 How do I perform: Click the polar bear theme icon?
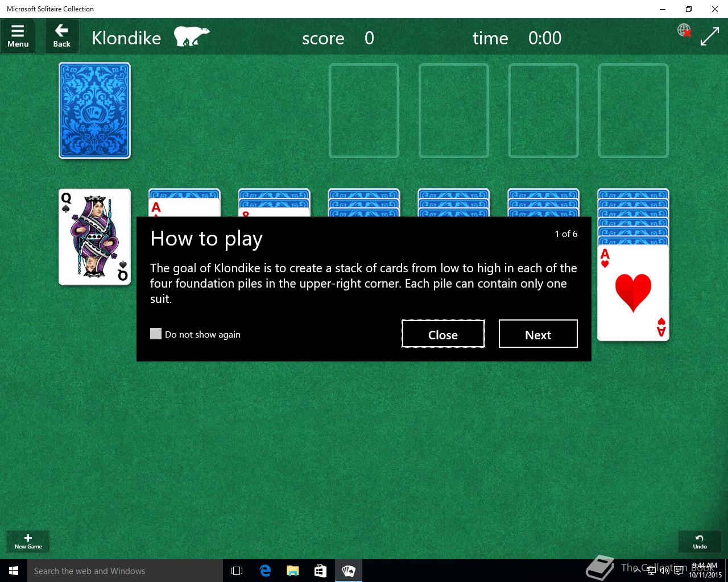[x=191, y=36]
